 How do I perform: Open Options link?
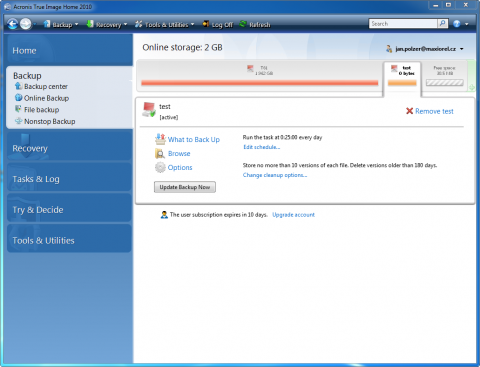[x=180, y=168]
